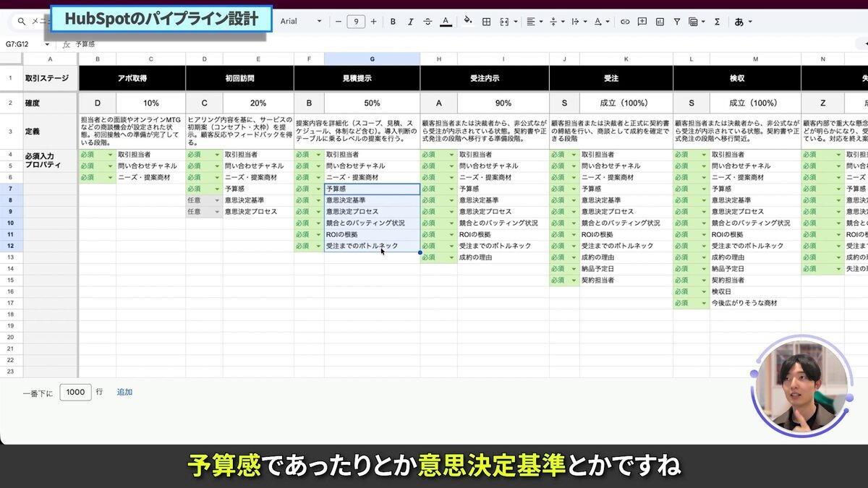
Task: Open the borders tool
Action: point(485,22)
